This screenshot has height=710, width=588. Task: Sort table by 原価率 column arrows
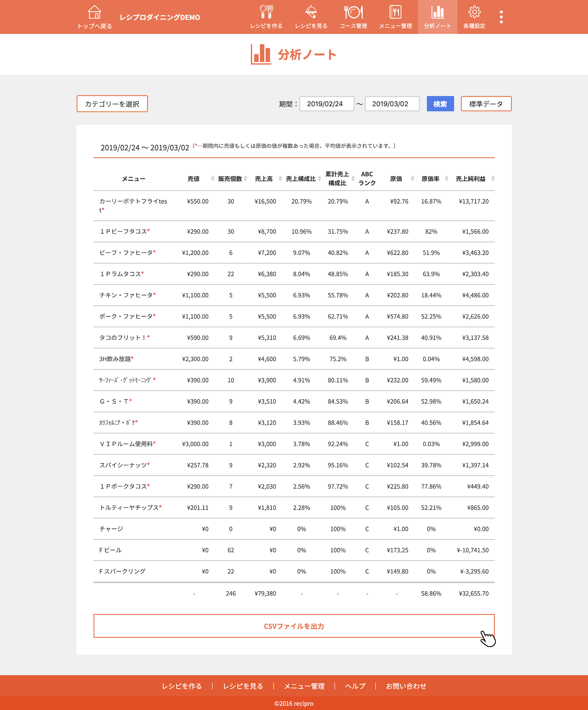(447, 179)
